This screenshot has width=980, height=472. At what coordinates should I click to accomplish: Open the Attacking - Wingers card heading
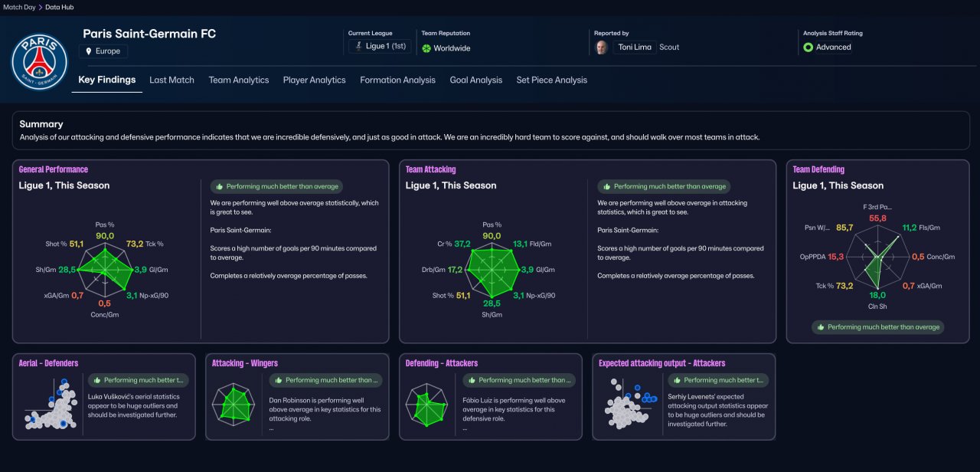click(245, 363)
